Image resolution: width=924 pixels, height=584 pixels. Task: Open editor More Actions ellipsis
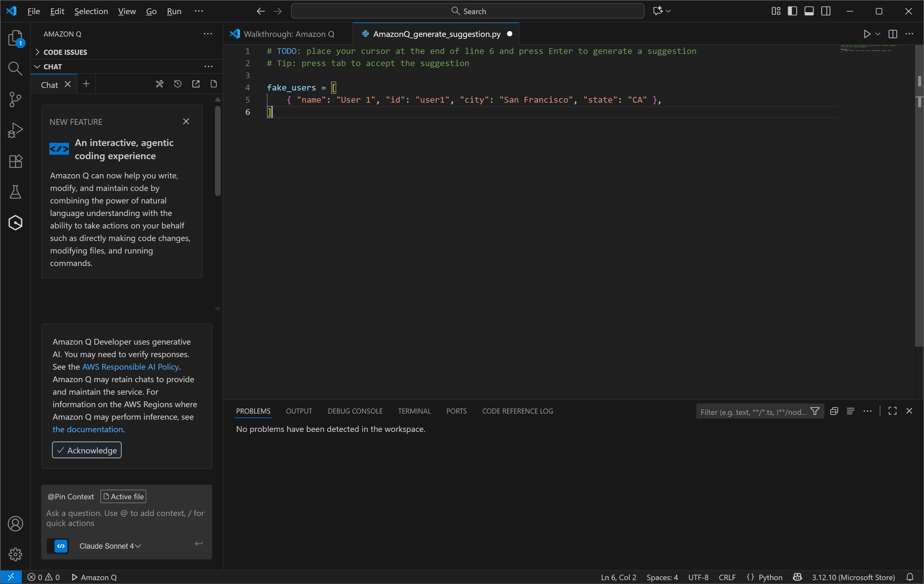(910, 34)
